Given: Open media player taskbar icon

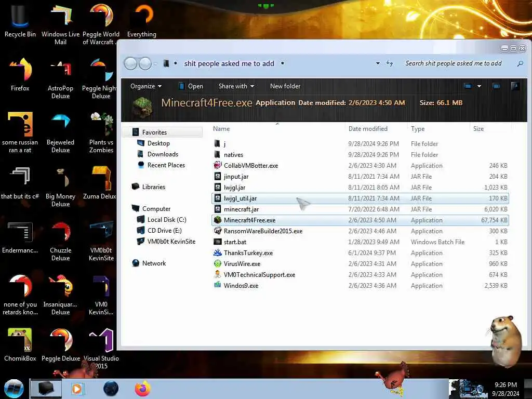Looking at the screenshot, I should (77, 389).
